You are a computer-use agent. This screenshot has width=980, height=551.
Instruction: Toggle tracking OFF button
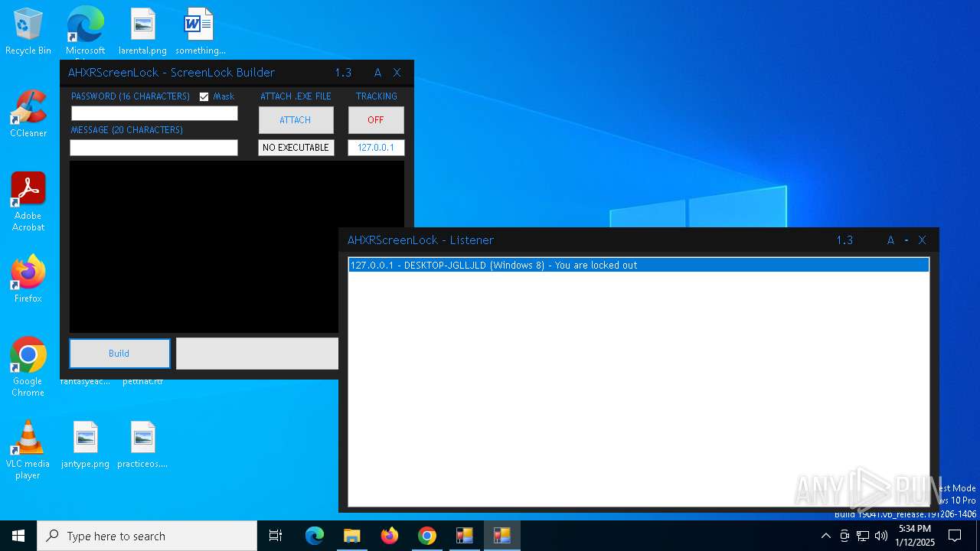tap(376, 120)
